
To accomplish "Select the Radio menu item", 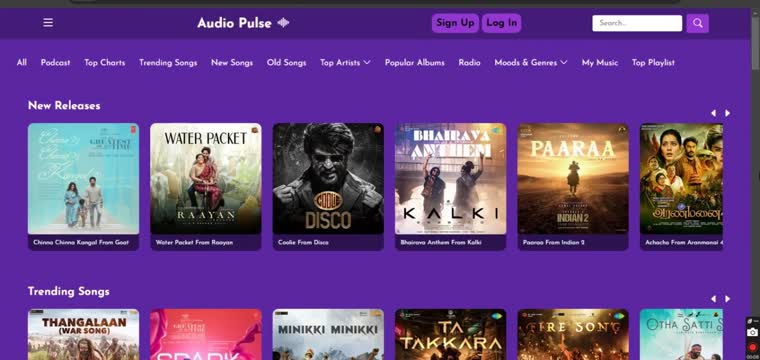I will point(469,63).
